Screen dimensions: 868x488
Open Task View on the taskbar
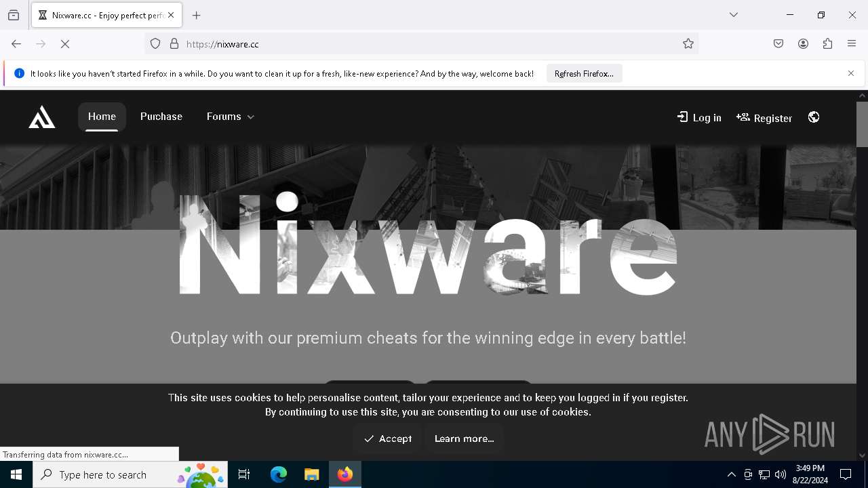[244, 474]
